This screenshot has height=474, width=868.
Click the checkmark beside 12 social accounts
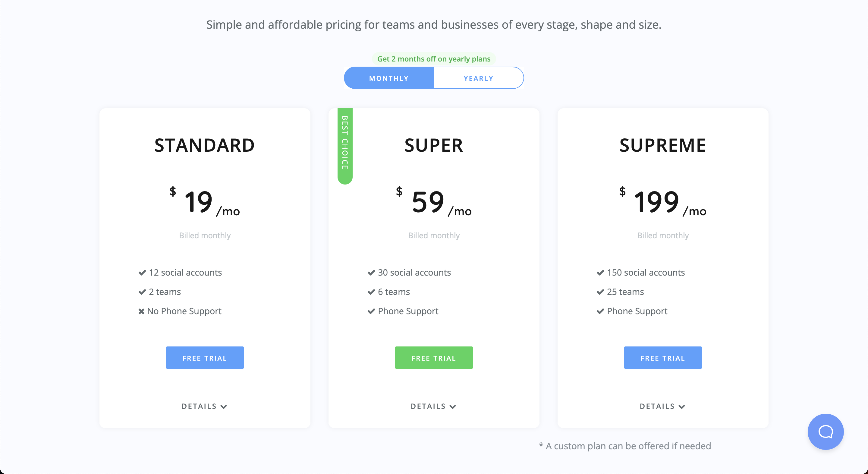142,272
